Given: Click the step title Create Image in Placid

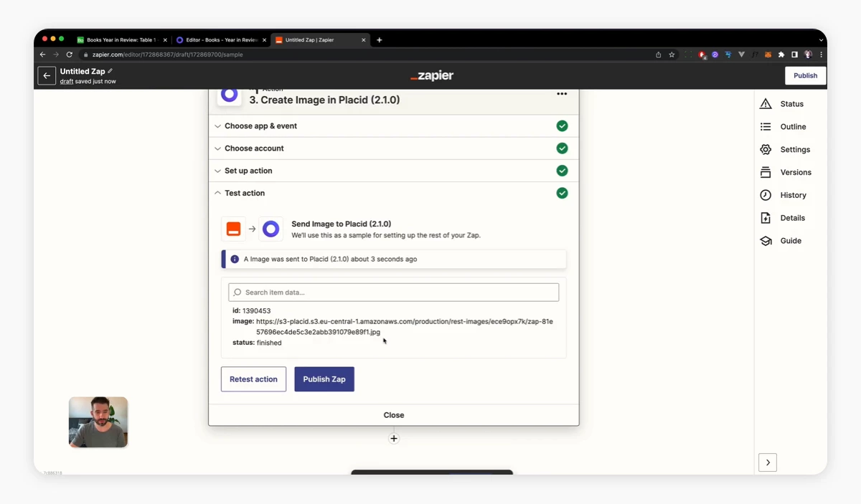Looking at the screenshot, I should 324,100.
